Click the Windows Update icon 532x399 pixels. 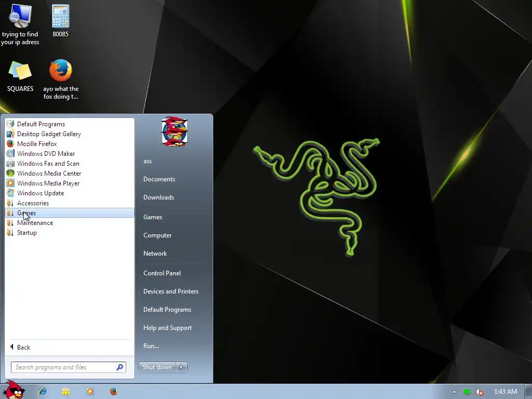tap(10, 193)
